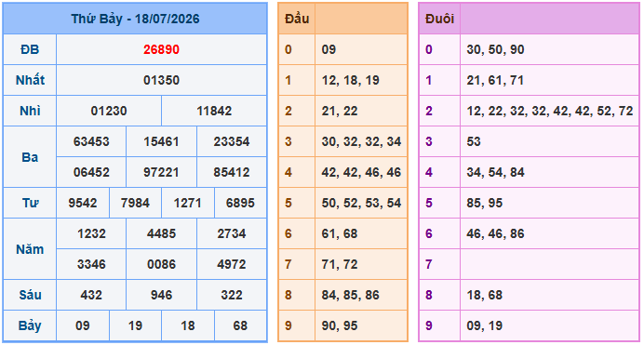Click the brown digit 0 in Đầu table
This screenshot has height=345, width=644.
coord(288,49)
